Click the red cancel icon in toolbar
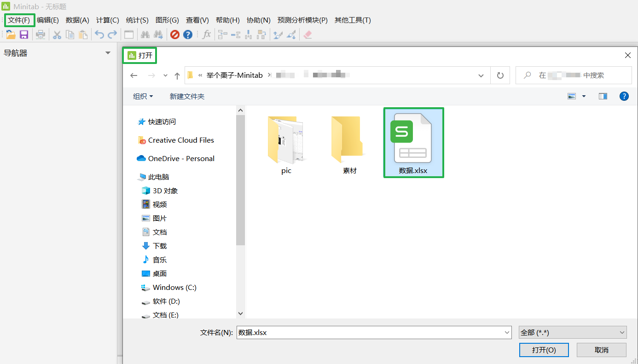This screenshot has width=638, height=364. click(174, 35)
